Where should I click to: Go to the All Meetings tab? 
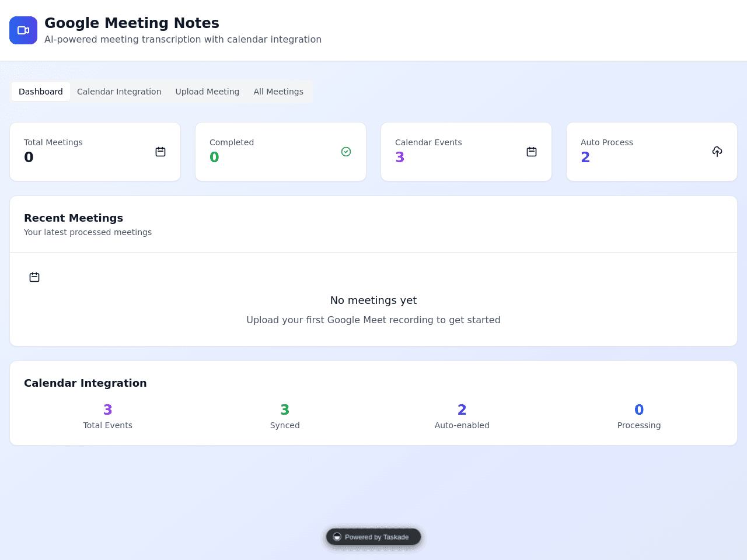278,92
